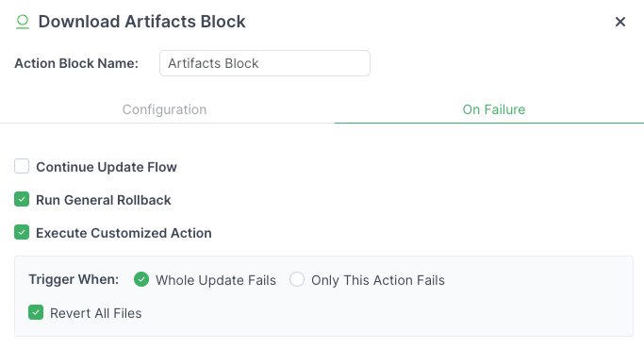Viewport: 644px width, 348px height.
Task: Disable the Execute Customized Action checkbox
Action: 22,232
